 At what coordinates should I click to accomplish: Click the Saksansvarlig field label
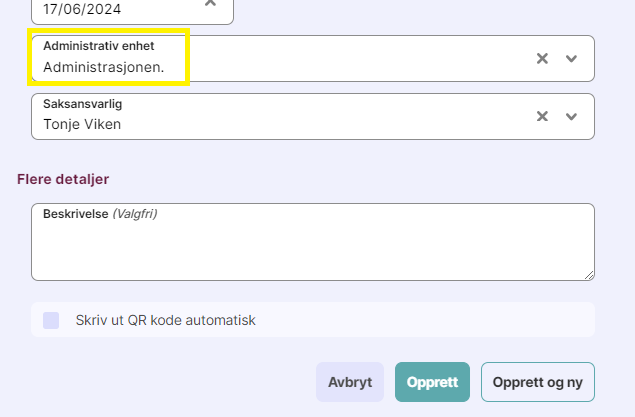click(x=83, y=104)
